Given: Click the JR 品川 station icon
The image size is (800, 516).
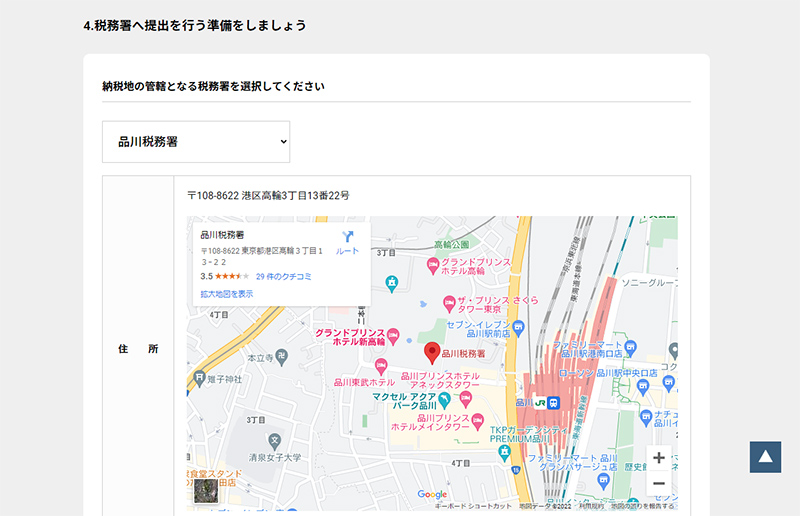Looking at the screenshot, I should [541, 402].
